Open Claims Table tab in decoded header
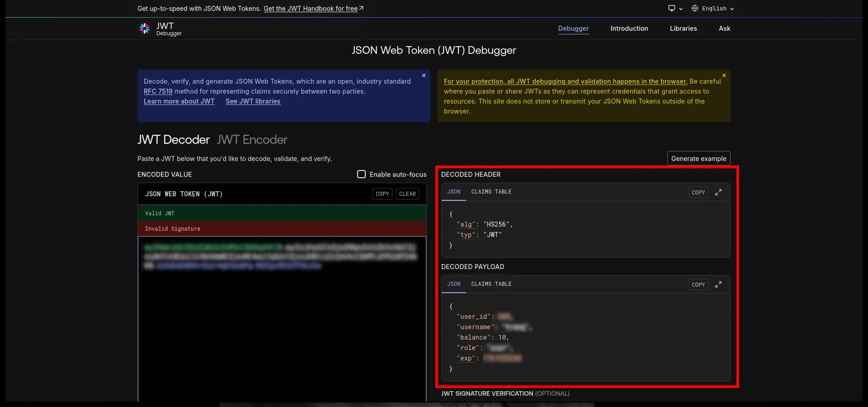Image resolution: width=868 pixels, height=407 pixels. point(491,192)
